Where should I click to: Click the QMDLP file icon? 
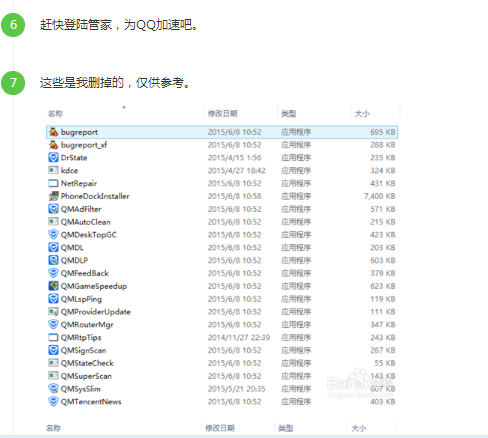pyautogui.click(x=53, y=260)
